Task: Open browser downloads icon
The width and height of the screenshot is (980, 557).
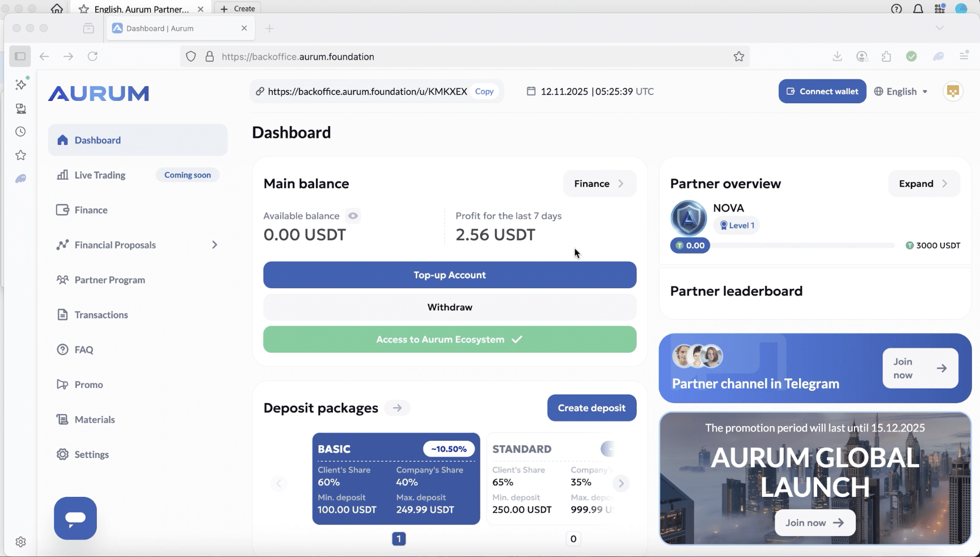Action: click(x=837, y=56)
